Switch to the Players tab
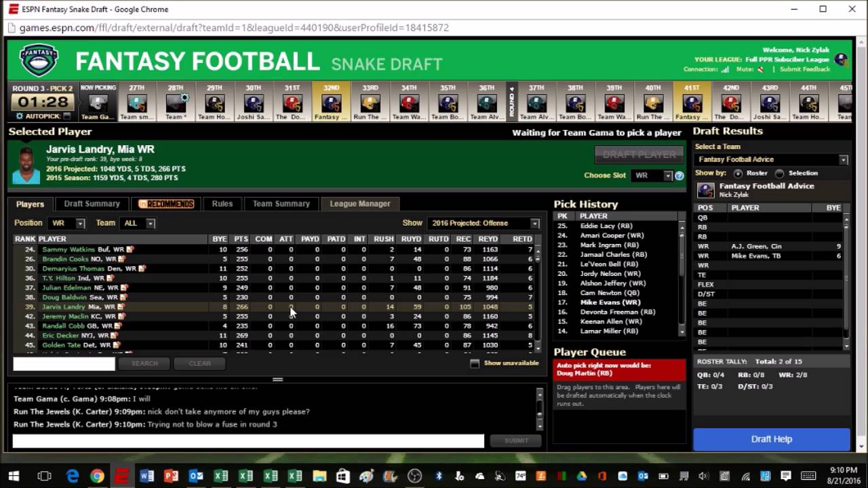 point(30,204)
